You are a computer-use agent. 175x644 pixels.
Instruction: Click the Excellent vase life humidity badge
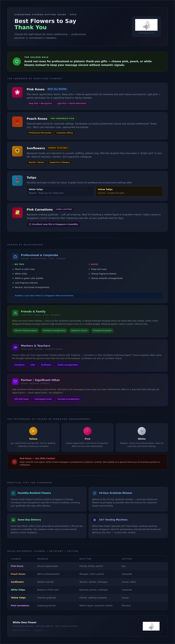click(x=53, y=224)
